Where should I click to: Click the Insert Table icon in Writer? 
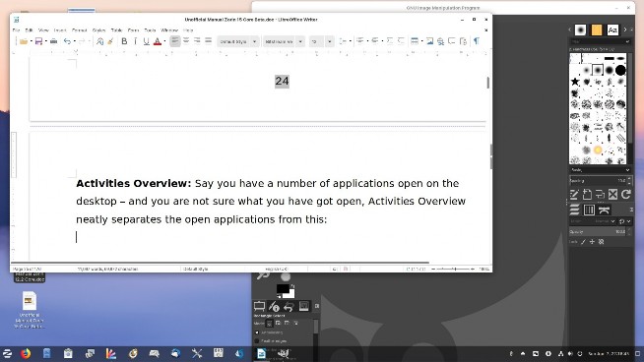pos(415,41)
